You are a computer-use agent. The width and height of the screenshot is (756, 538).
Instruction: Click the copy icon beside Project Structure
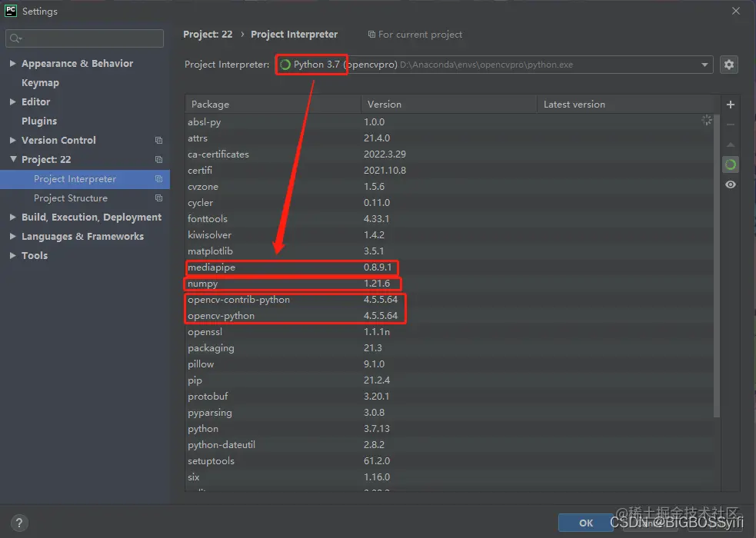(x=158, y=198)
